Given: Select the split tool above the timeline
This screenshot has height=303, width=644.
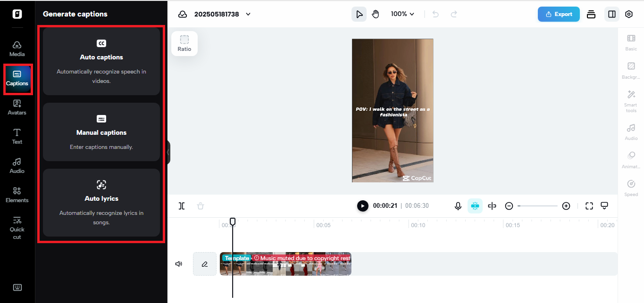Looking at the screenshot, I should click(x=181, y=206).
